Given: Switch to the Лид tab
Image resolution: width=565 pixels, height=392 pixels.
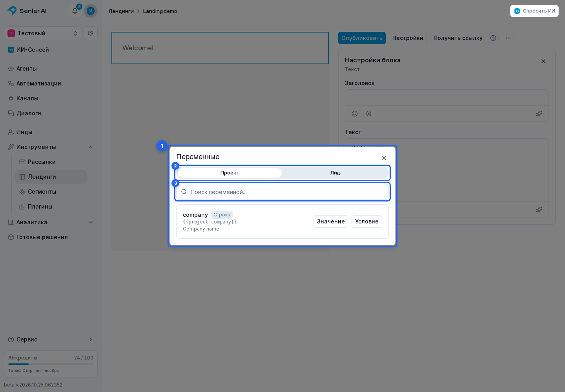Looking at the screenshot, I should [335, 173].
